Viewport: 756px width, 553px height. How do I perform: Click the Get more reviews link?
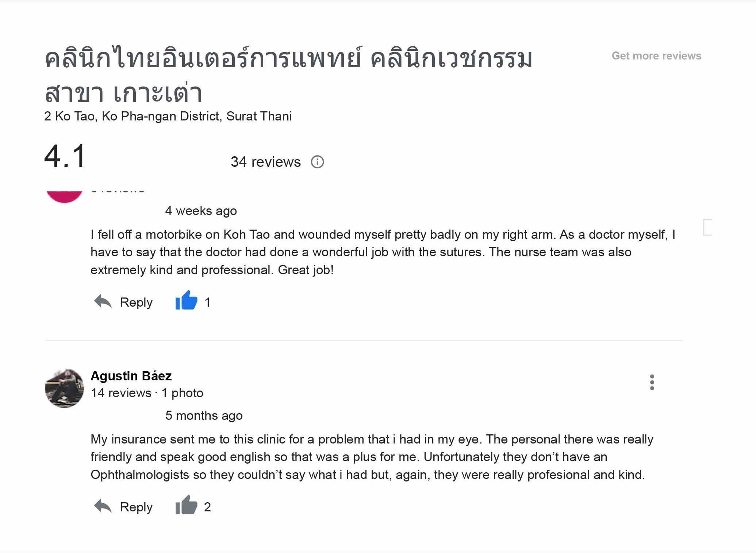[656, 56]
